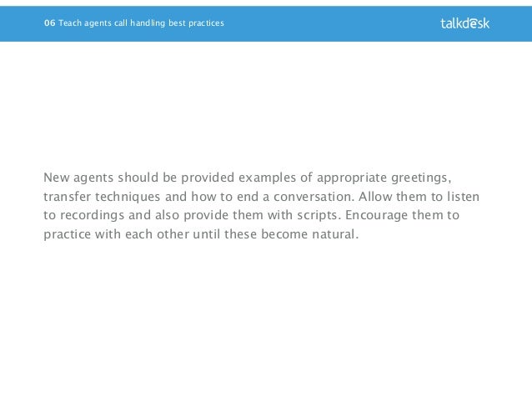The width and height of the screenshot is (532, 411).
Task: Click the word 'appropriate' in the first line
Action: pos(352,178)
